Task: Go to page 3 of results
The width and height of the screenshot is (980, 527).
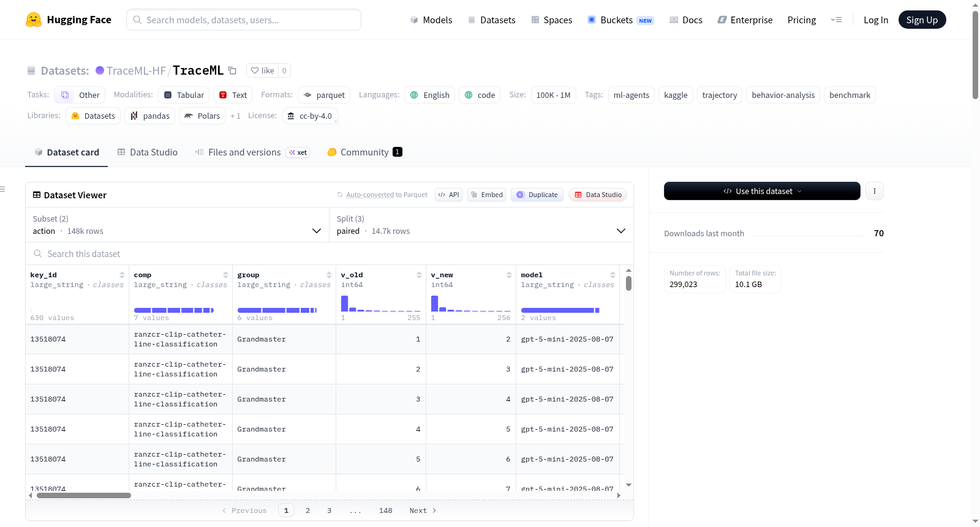Action: click(329, 510)
